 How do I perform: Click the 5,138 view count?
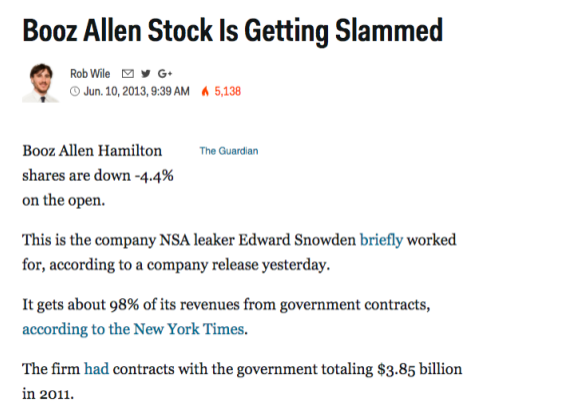pos(227,91)
